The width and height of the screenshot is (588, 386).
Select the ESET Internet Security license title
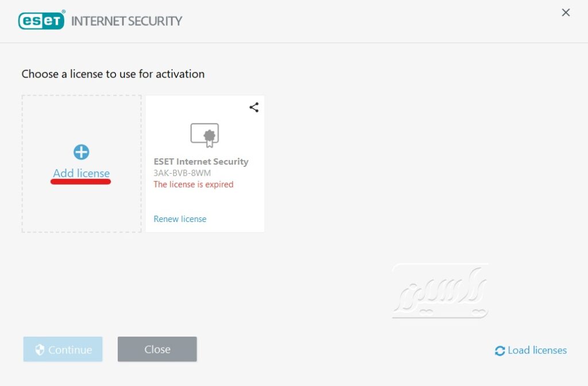pos(201,161)
